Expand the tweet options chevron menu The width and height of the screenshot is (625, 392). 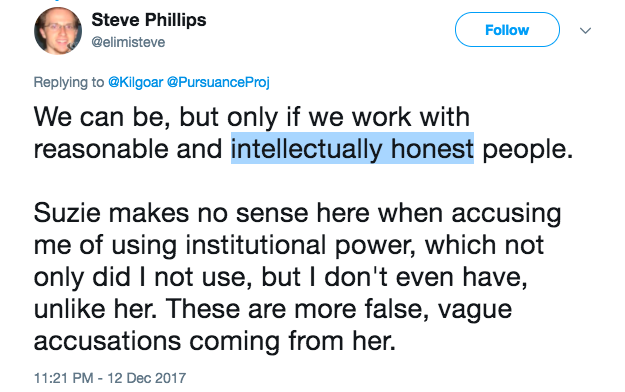click(585, 30)
